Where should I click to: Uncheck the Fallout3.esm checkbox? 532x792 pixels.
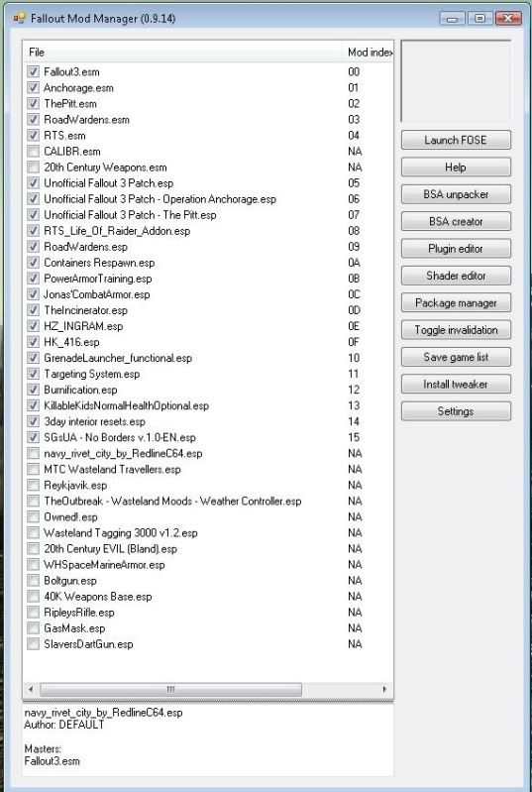click(x=33, y=71)
